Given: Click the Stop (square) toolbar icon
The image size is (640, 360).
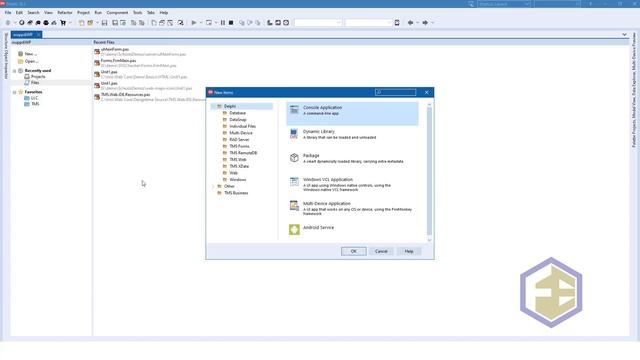Looking at the screenshot, I should (231, 23).
